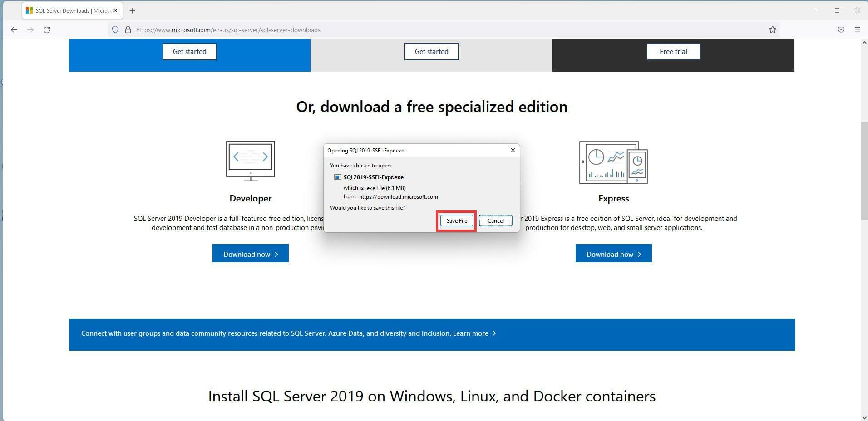Close the Opening SQL2019-SSEI-Expr.exe dialog
The image size is (868, 421).
pos(513,150)
